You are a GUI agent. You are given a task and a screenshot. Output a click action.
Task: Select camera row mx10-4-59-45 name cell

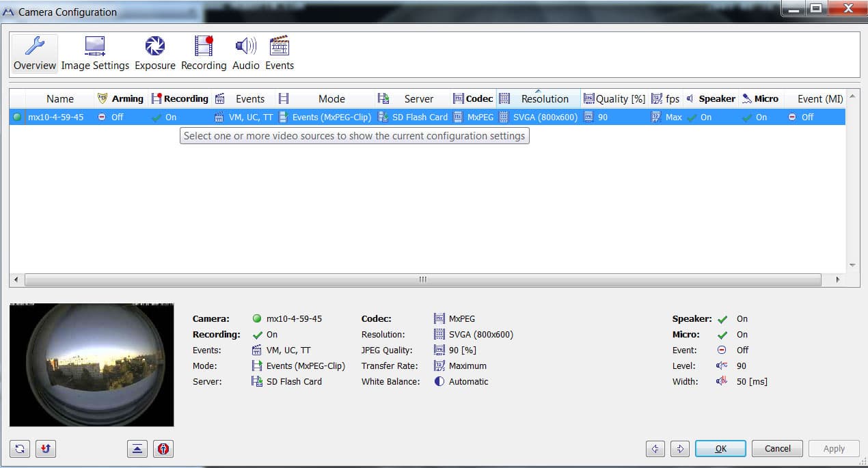coord(56,117)
